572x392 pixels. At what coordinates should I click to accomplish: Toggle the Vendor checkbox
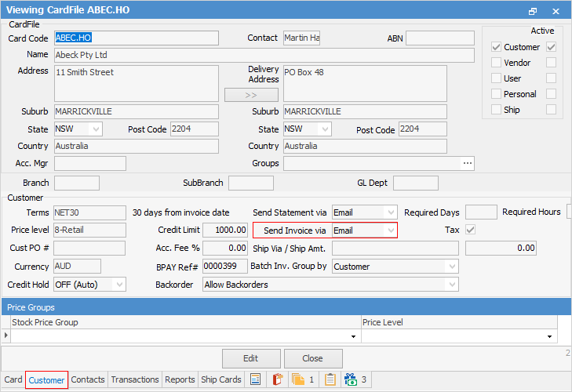496,63
